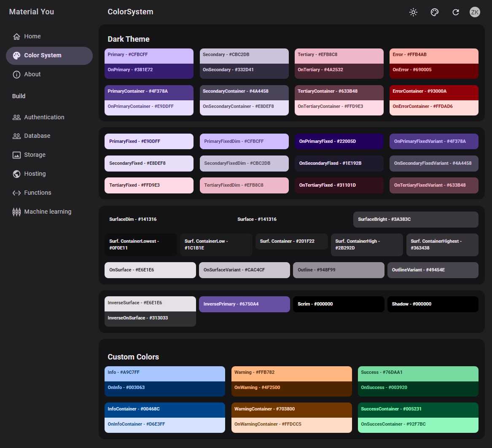
Task: Click the Shadow #000000 swatch
Action: (433, 304)
